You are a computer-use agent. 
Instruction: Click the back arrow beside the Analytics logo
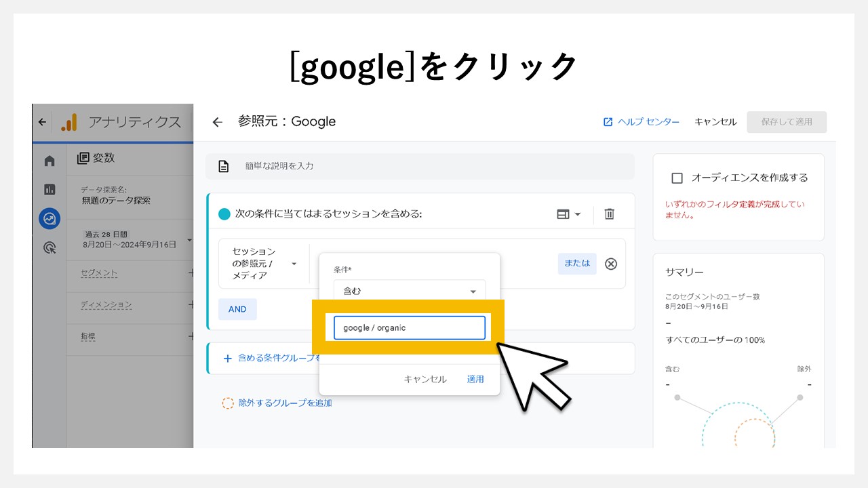click(x=42, y=122)
